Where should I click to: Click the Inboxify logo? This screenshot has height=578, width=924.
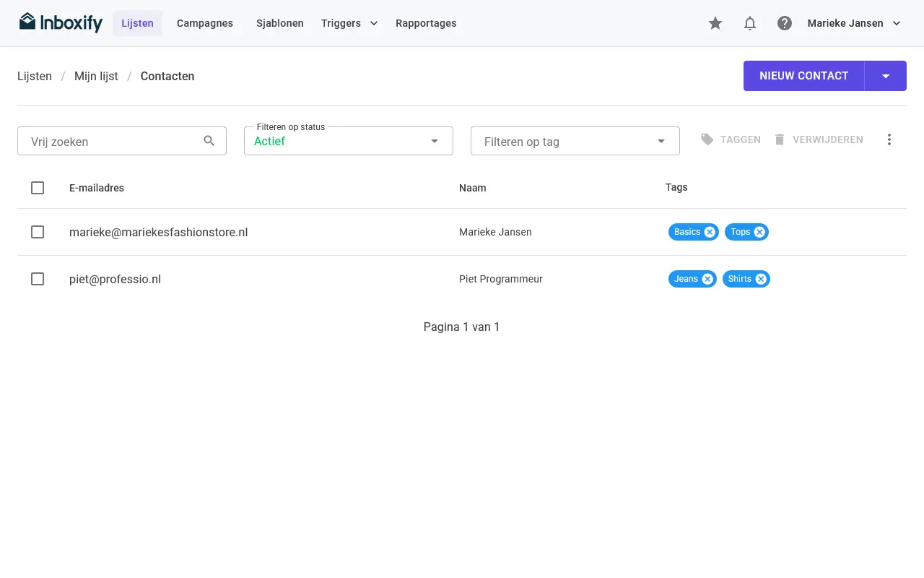click(x=61, y=23)
